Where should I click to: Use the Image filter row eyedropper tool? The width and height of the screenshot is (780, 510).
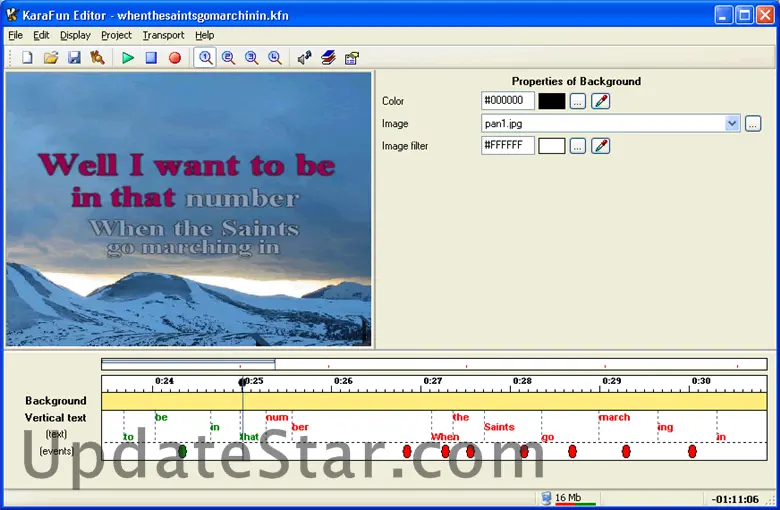click(x=600, y=146)
